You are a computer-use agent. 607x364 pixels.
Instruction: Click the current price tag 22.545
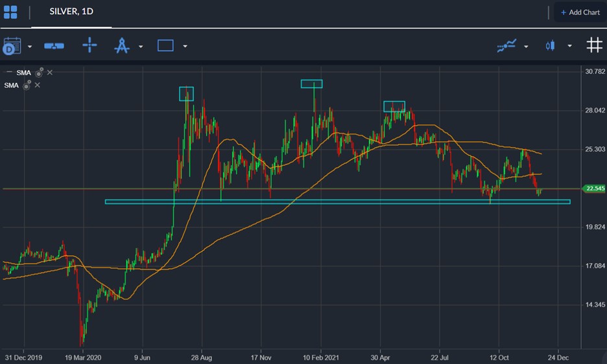(x=594, y=188)
